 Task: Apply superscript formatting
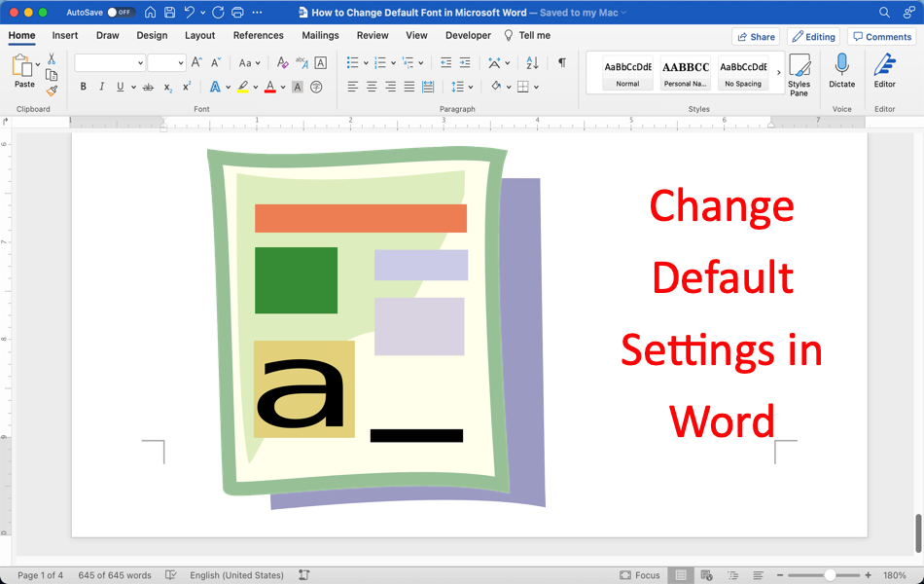[x=187, y=86]
